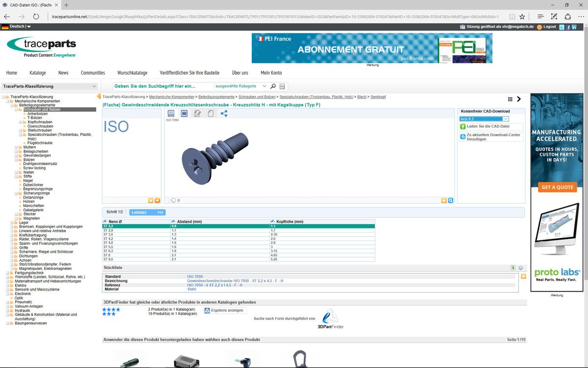
Task: Expand the Muttern tree node
Action: click(x=16, y=147)
